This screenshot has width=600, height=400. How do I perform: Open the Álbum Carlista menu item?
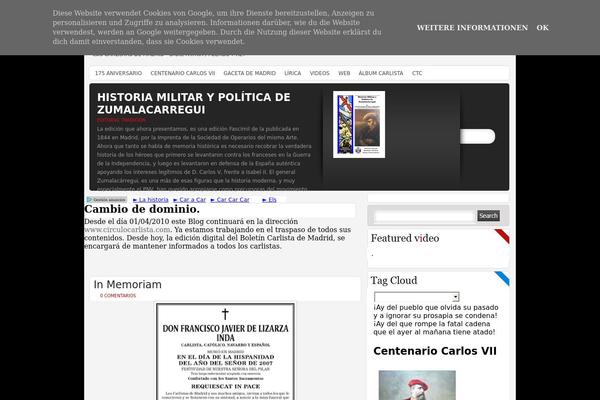[381, 73]
